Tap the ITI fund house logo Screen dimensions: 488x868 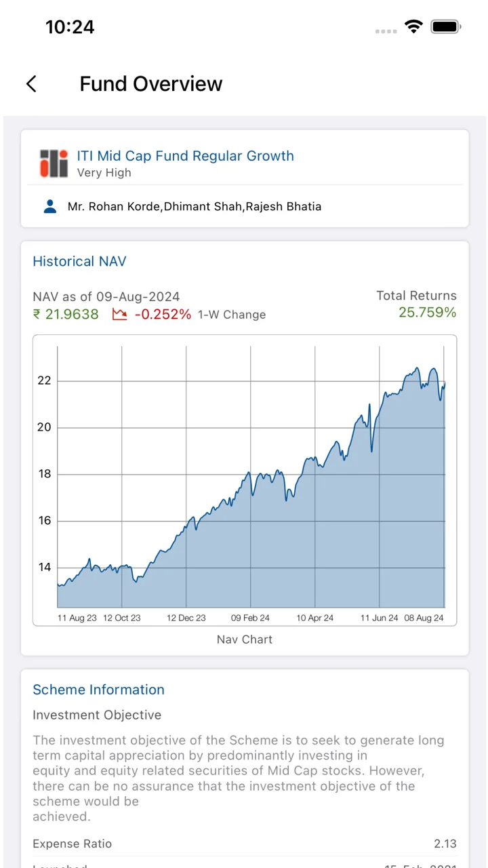point(54,163)
